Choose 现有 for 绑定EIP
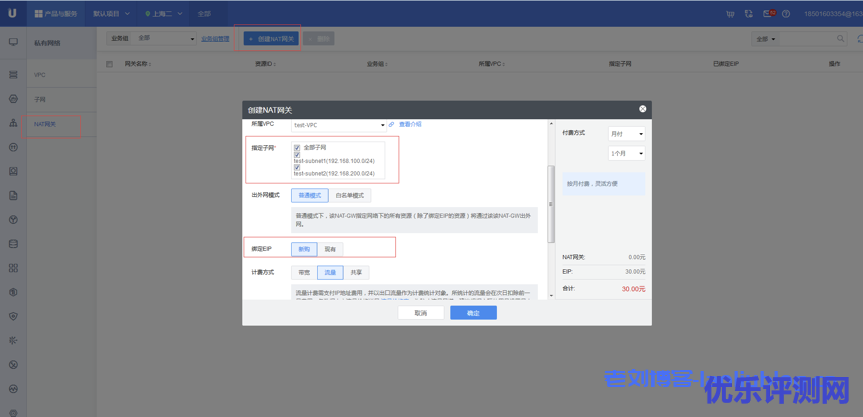The width and height of the screenshot is (863, 417). pos(330,249)
